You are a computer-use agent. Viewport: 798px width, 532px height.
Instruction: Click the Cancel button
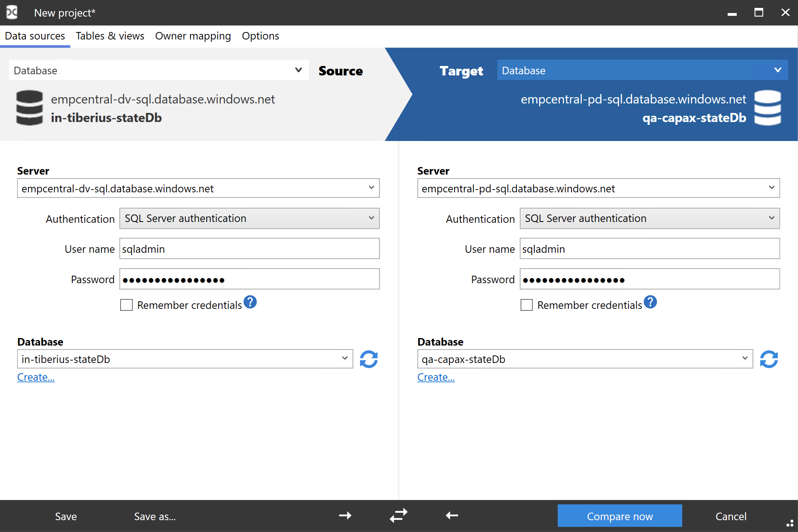click(x=731, y=516)
